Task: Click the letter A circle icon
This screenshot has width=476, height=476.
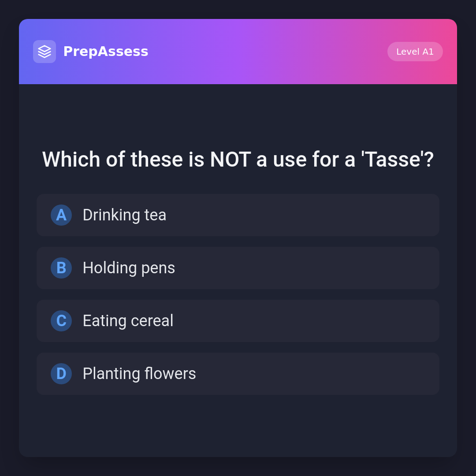Action: (61, 215)
